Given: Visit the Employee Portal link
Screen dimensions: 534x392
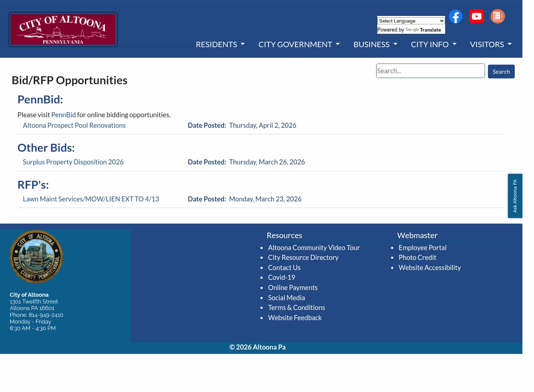Looking at the screenshot, I should [422, 248].
